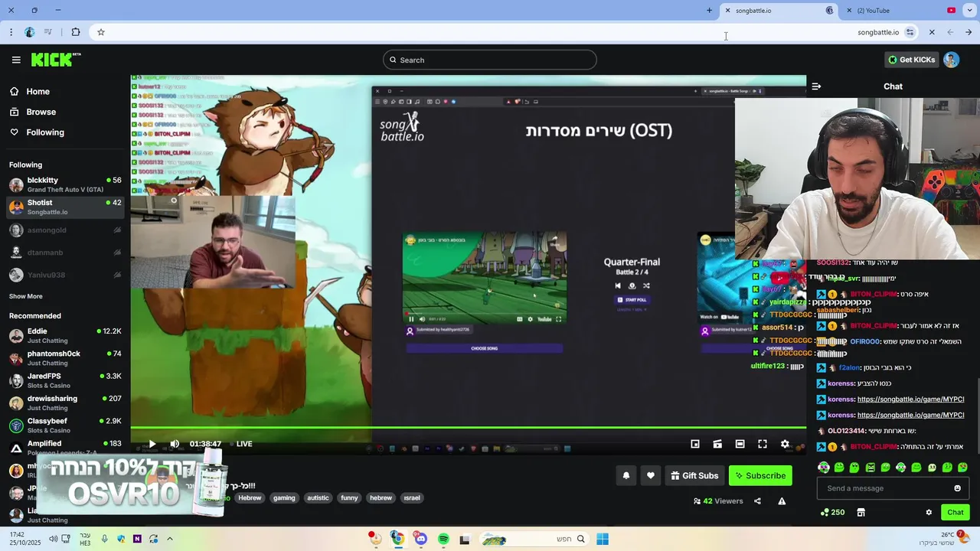This screenshot has width=980, height=551.
Task: Open blckkitty channel in Following list
Action: [65, 184]
